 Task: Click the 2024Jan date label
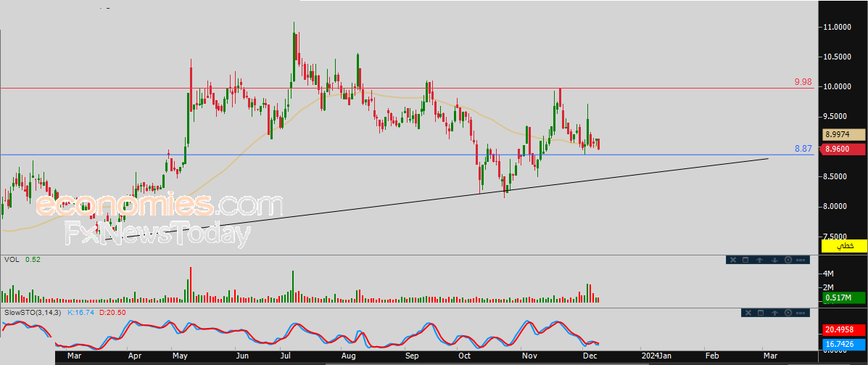657,357
